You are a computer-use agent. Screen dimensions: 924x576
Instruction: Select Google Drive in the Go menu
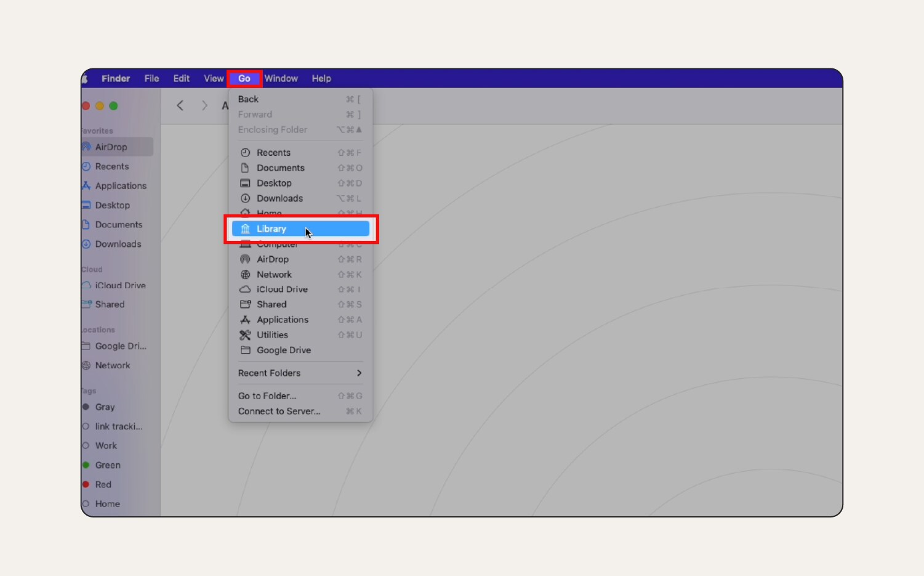300,350
